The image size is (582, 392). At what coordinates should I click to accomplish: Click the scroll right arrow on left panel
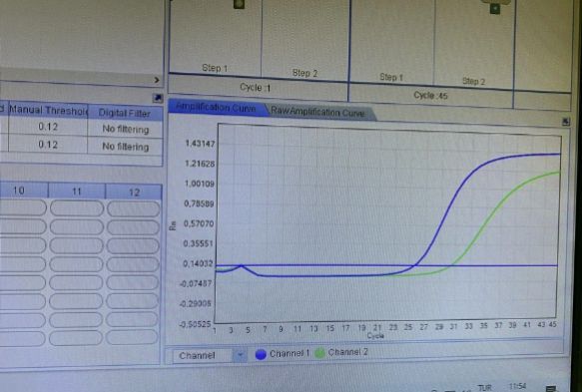click(157, 80)
